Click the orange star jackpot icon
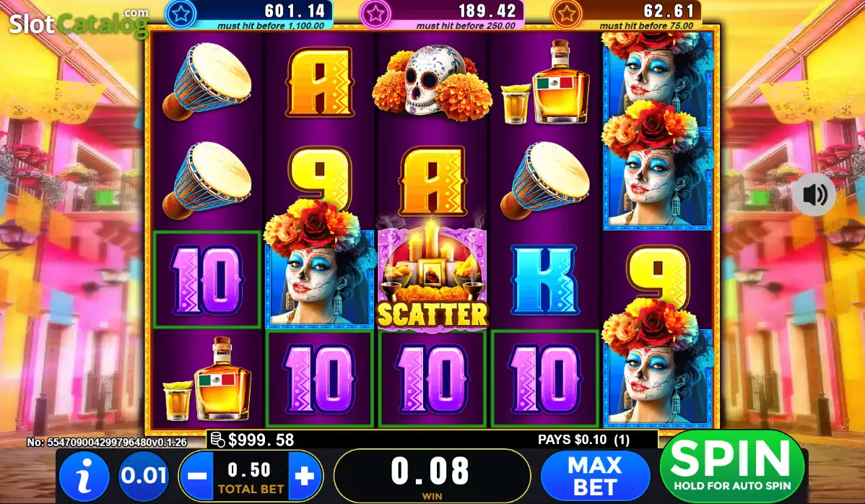Image resolution: width=865 pixels, height=504 pixels. (x=567, y=14)
